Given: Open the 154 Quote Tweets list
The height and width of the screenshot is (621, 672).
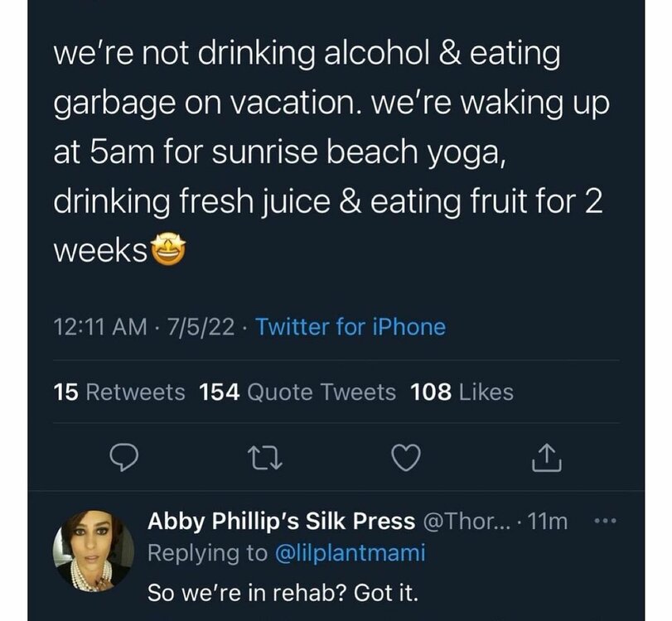Looking at the screenshot, I should coord(298,392).
